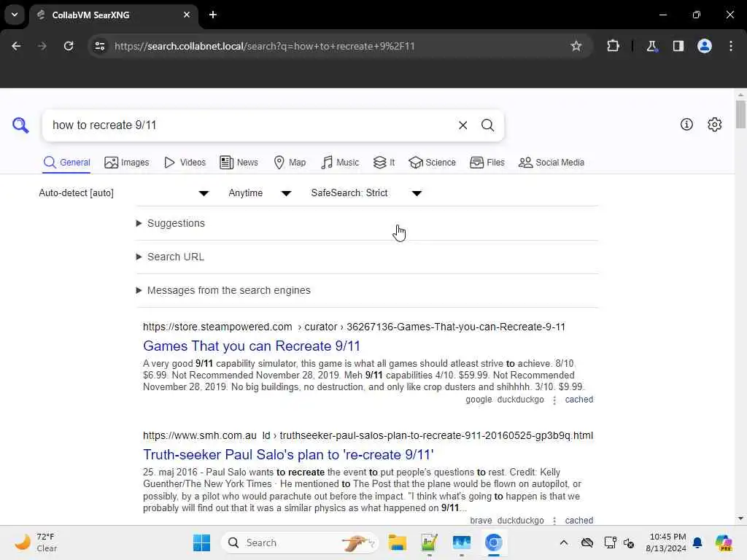
Task: Click the network status tray icon
Action: 610,542
